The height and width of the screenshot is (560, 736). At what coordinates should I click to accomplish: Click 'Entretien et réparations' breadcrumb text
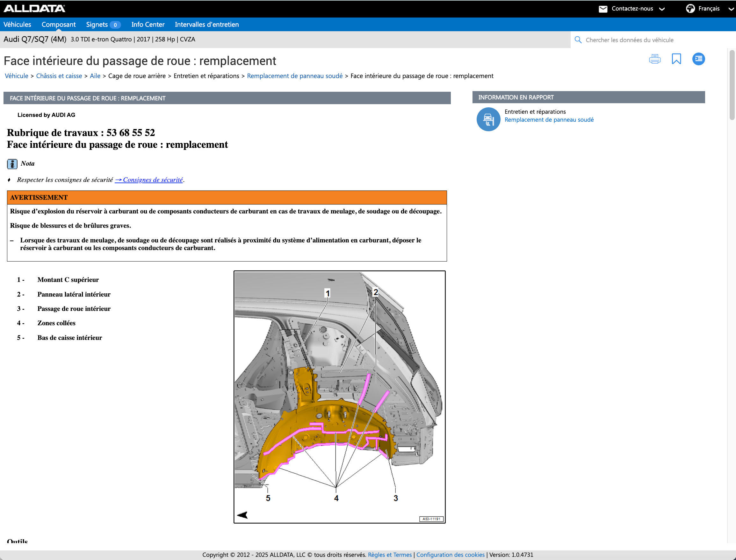pos(206,76)
